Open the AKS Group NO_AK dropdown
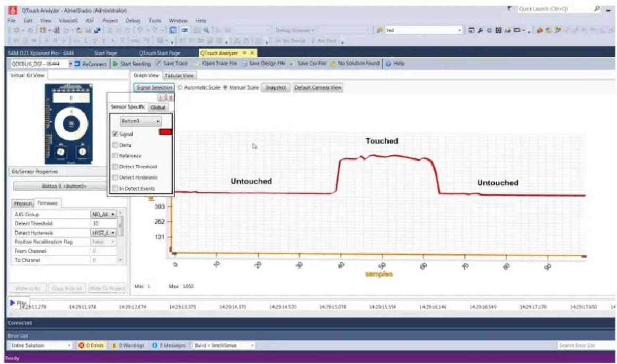The width and height of the screenshot is (617, 364). pos(104,215)
